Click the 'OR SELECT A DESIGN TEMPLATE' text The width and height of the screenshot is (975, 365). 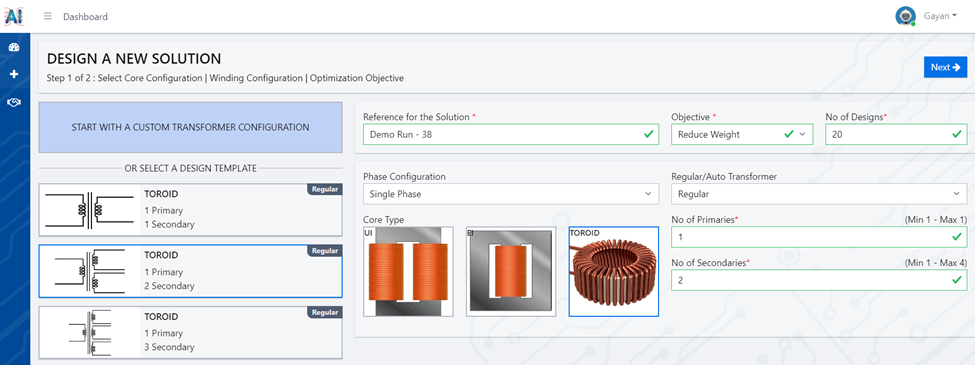click(190, 168)
